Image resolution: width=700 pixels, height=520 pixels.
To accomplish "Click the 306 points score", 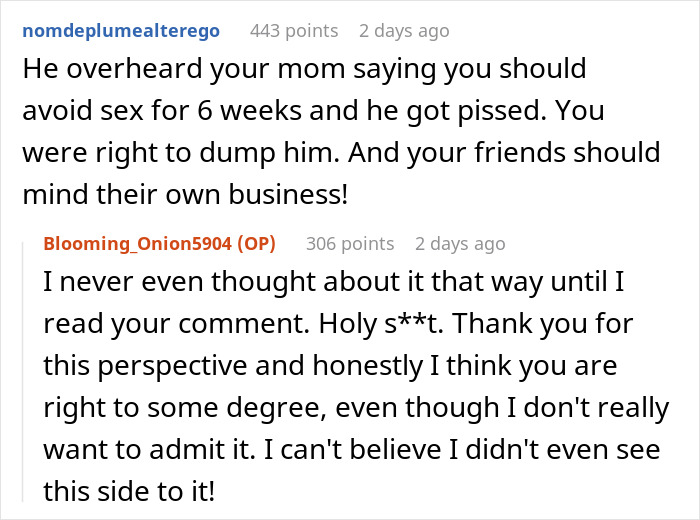I will (350, 243).
